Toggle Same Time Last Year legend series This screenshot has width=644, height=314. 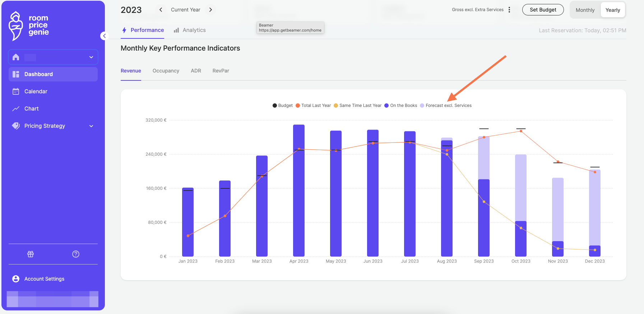pyautogui.click(x=358, y=106)
